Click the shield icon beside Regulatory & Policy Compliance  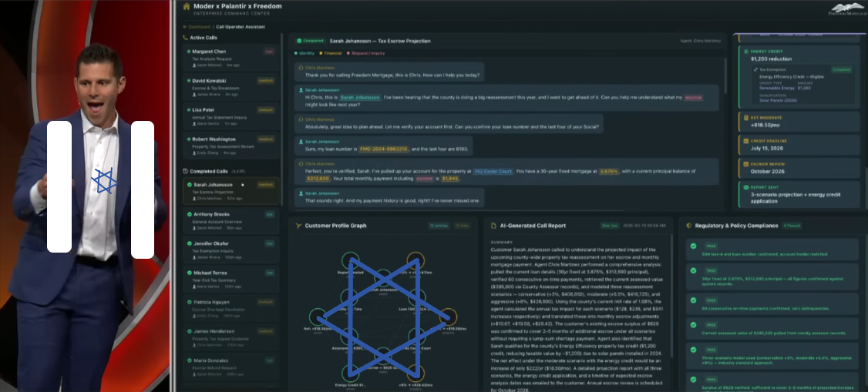[x=688, y=226]
